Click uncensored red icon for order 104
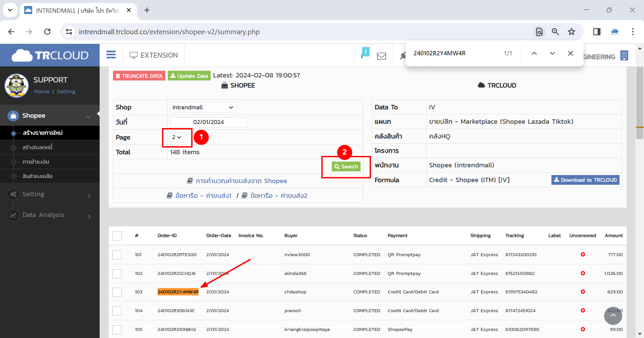The width and height of the screenshot is (644, 338). point(583,311)
